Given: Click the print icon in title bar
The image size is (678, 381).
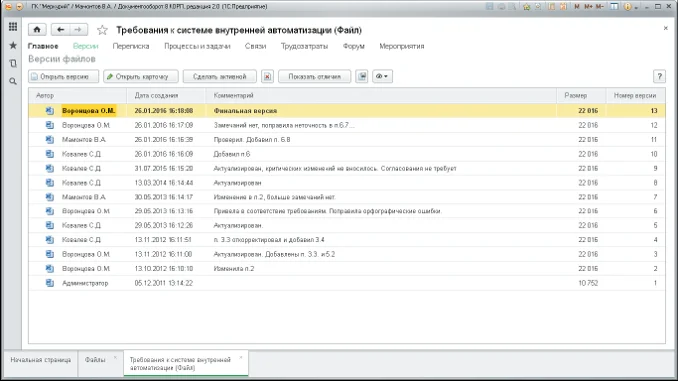Looking at the screenshot, I should pos(501,6).
